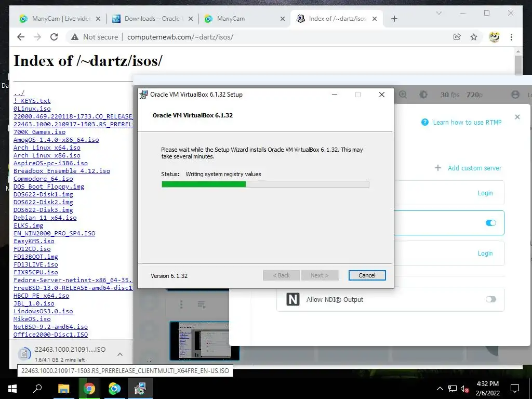Click Debian_11_x64.iso link
The image size is (532, 399).
(45, 218)
